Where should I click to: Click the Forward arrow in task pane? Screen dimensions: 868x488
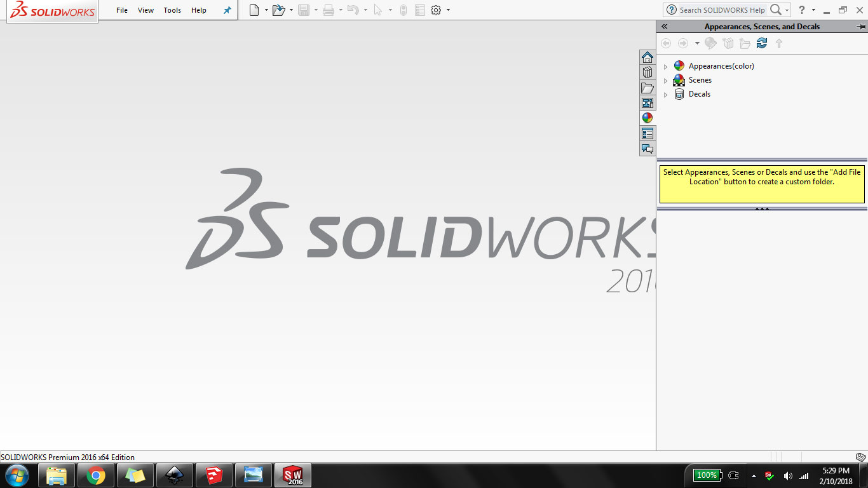coord(683,43)
